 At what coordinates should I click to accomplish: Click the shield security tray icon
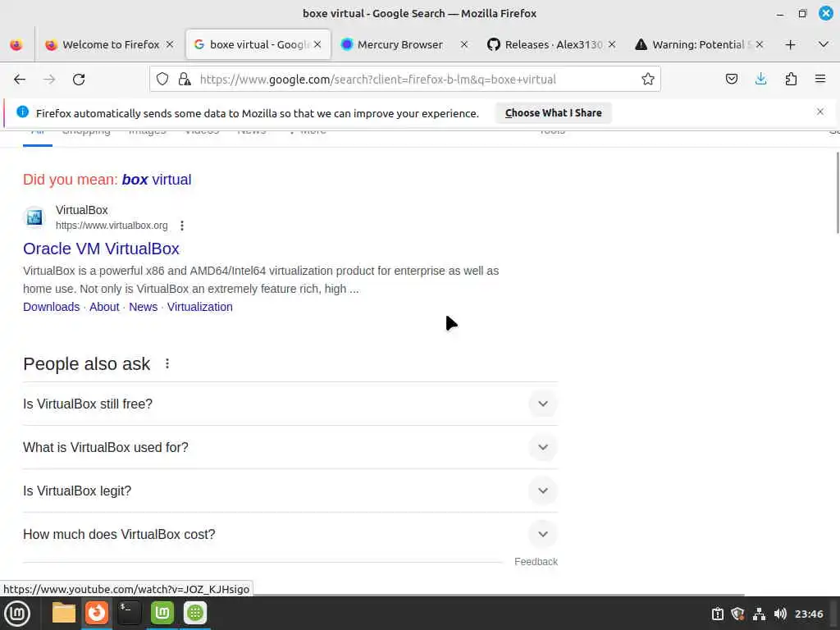[737, 614]
